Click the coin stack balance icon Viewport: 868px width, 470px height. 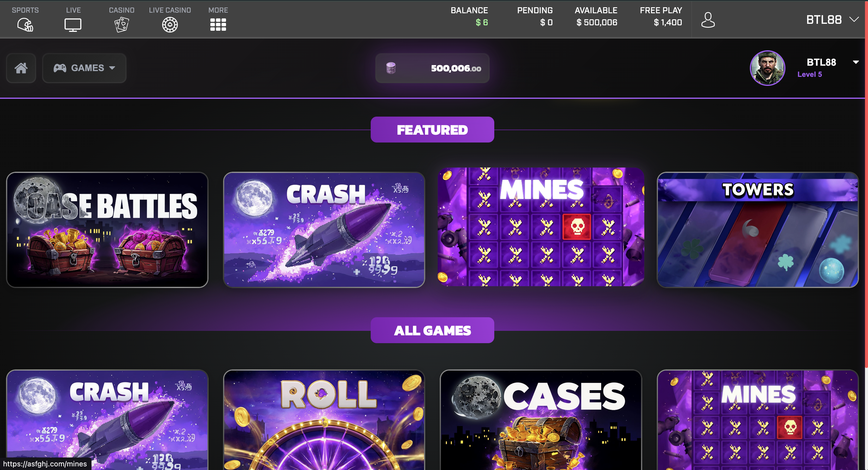click(x=391, y=68)
